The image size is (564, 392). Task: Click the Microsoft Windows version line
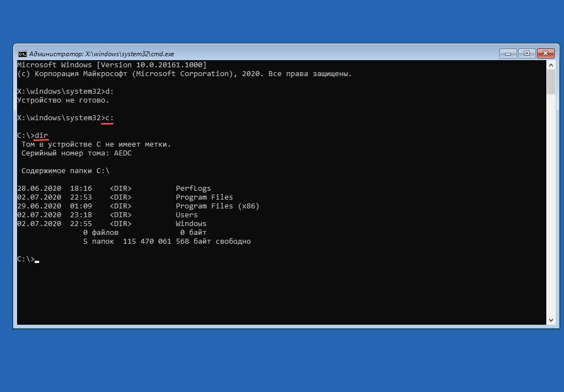(x=111, y=65)
